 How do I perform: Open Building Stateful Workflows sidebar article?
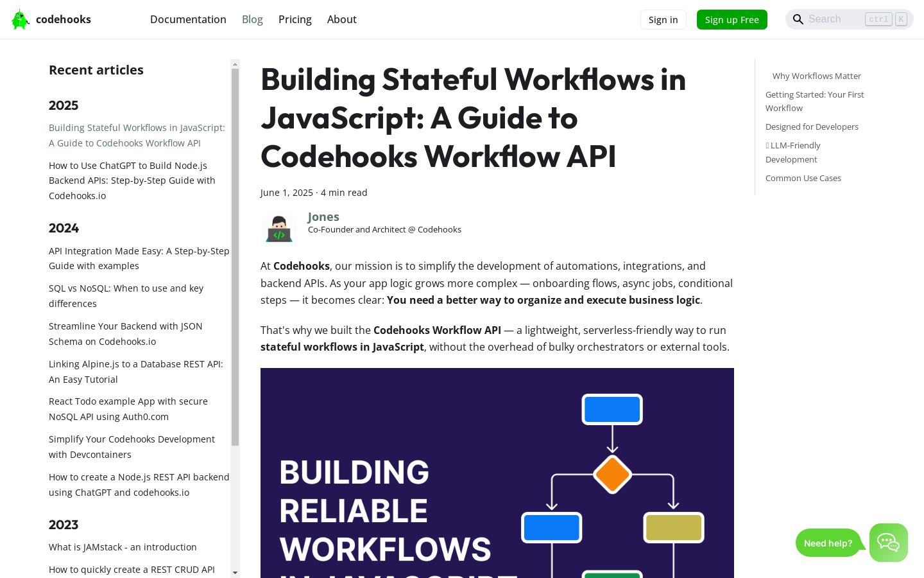(x=137, y=136)
